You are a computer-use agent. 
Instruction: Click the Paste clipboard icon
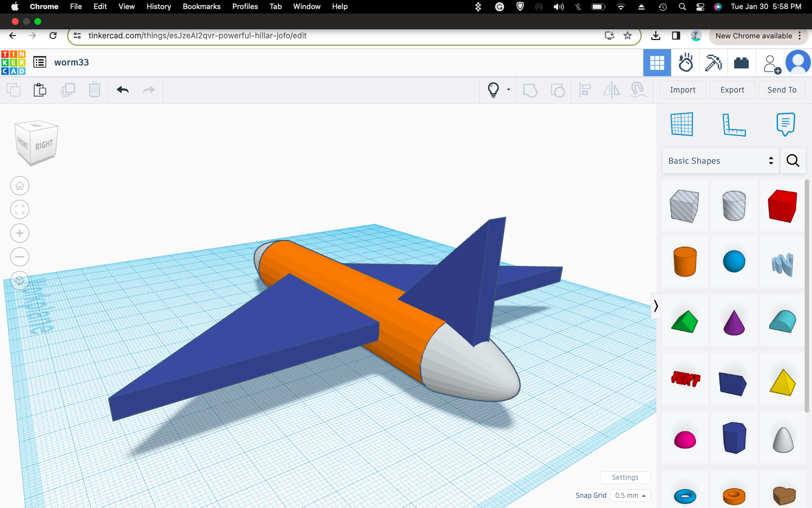click(40, 90)
